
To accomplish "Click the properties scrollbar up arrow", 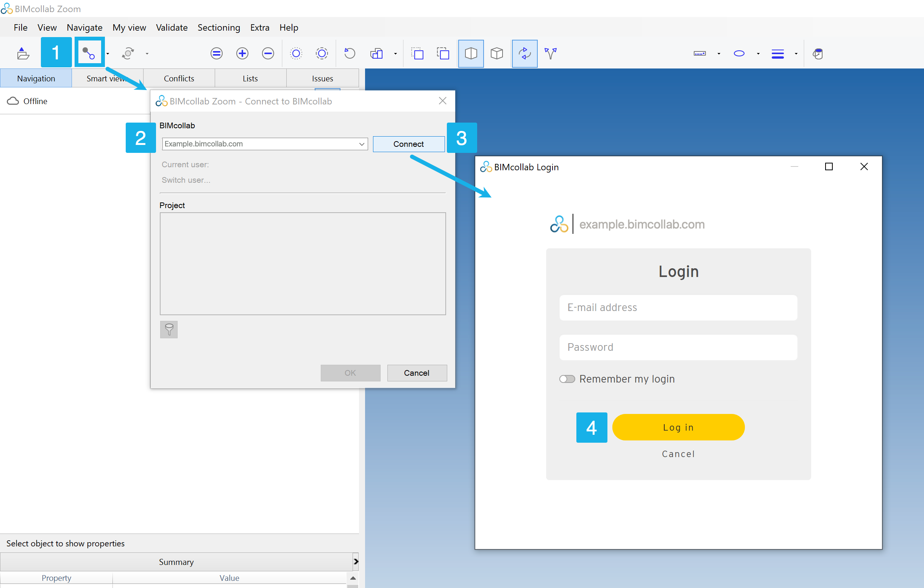I will point(353,578).
